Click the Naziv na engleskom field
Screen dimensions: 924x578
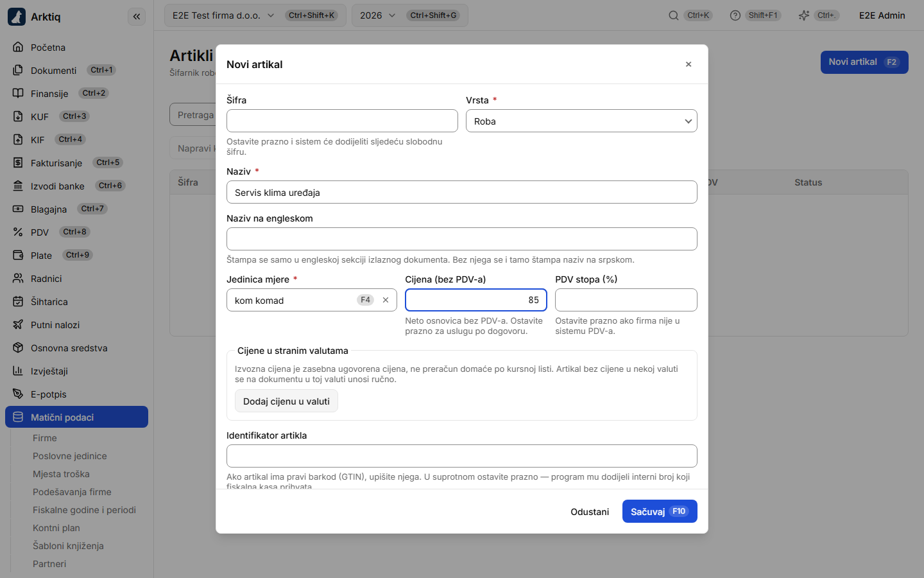pos(462,239)
